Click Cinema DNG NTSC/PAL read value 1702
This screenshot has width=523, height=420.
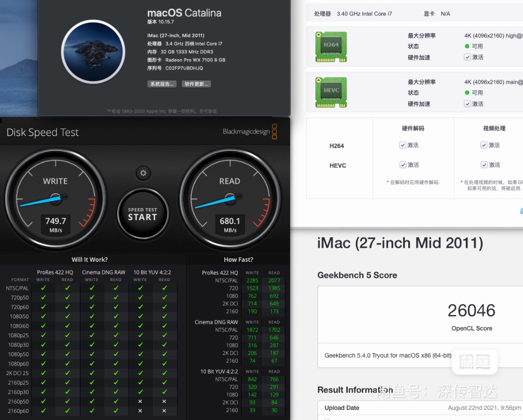point(274,330)
